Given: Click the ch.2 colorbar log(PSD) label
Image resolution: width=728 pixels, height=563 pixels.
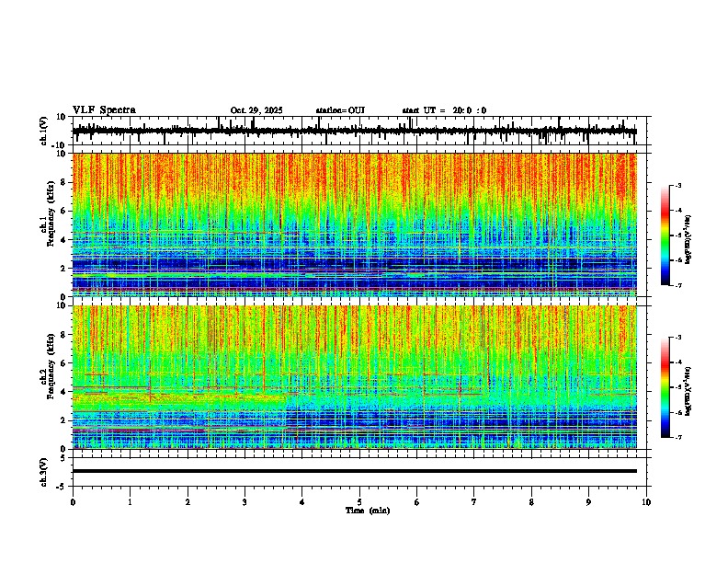Looking at the screenshot, I should tap(688, 392).
